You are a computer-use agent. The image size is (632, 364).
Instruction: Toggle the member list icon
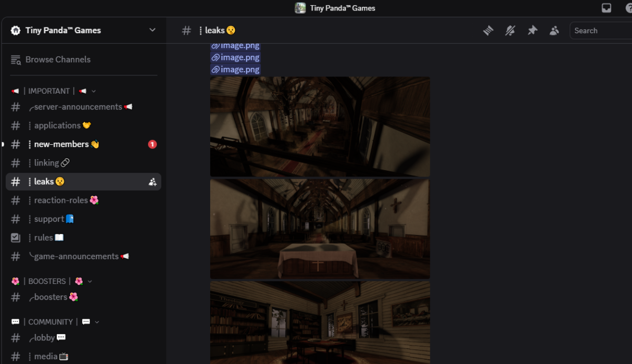point(554,31)
